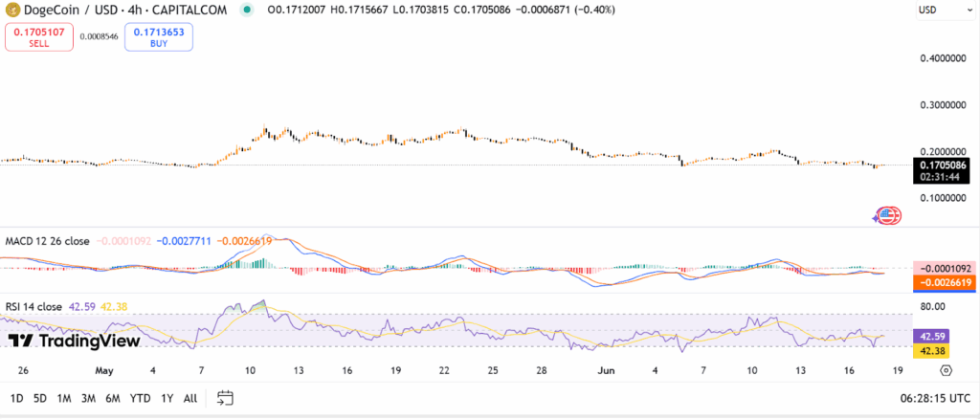
Task: Click the spread value 0.0008546
Action: (99, 37)
